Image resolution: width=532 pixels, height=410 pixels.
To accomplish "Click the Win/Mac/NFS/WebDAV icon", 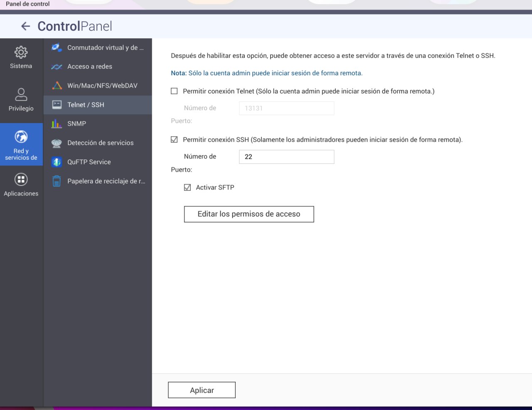I will coord(57,86).
